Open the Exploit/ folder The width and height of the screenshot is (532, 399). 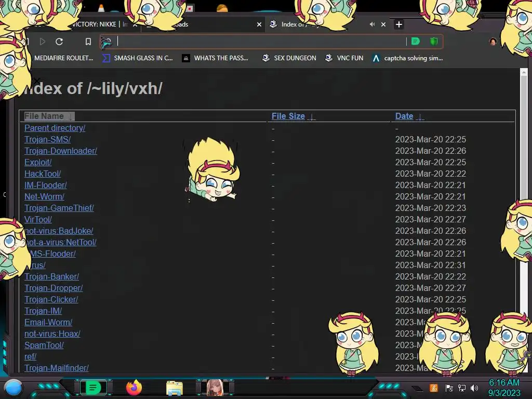click(38, 162)
